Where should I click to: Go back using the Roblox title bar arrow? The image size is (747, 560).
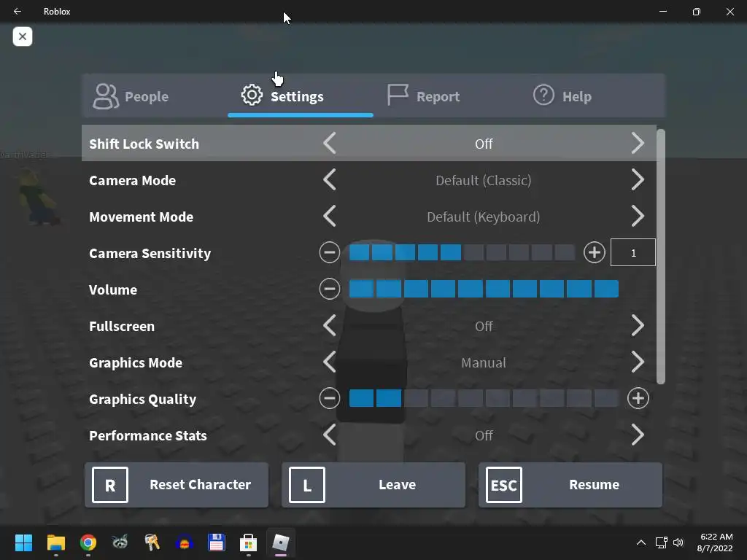tap(18, 11)
